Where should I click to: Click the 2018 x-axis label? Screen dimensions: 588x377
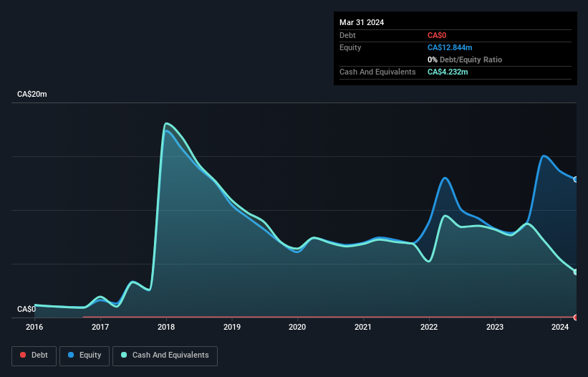pos(166,327)
